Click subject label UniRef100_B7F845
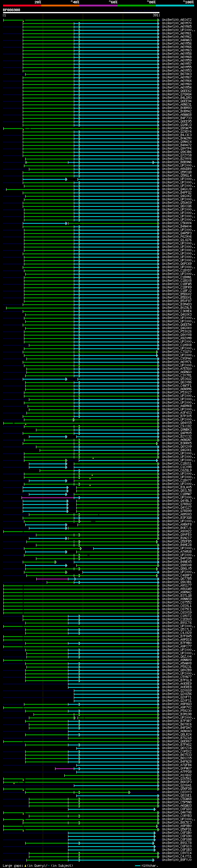 click(177, 636)
